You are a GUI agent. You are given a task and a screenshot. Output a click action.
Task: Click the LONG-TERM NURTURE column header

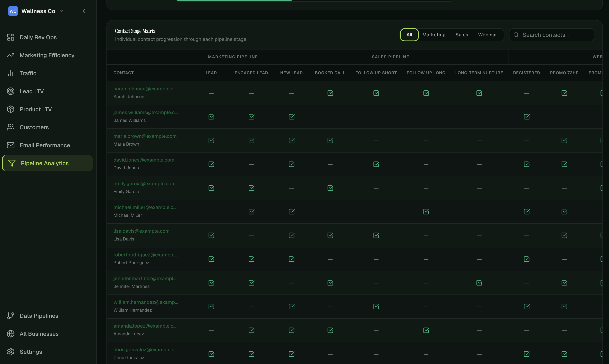coord(479,73)
